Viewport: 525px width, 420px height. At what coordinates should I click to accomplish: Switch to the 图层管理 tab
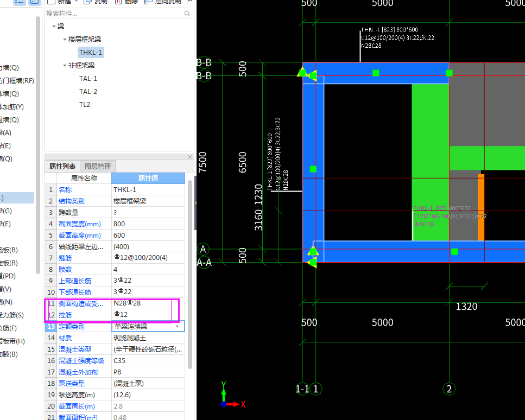tap(98, 167)
